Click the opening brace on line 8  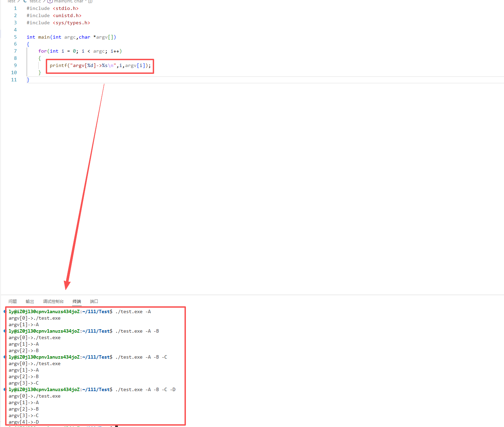pyautogui.click(x=40, y=58)
